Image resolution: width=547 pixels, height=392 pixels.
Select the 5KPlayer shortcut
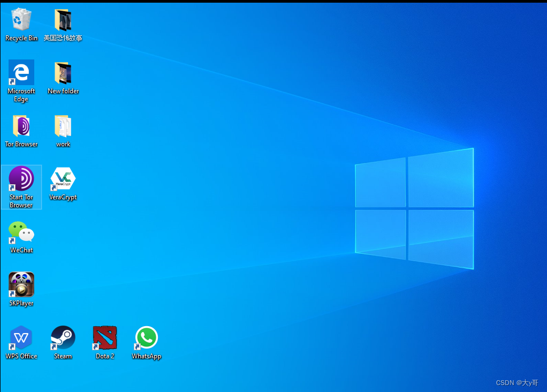[21, 284]
